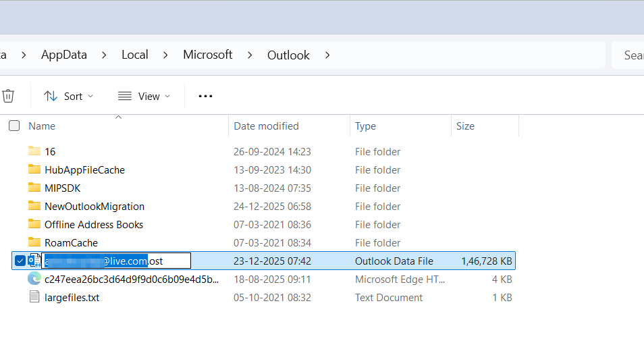Click the Outlook data file icon
This screenshot has height=345, width=644.
(x=34, y=261)
